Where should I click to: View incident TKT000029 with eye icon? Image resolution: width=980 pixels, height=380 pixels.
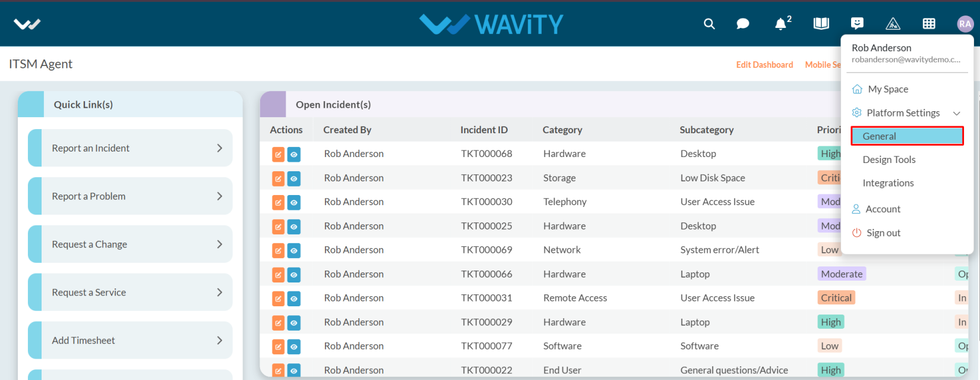point(294,323)
